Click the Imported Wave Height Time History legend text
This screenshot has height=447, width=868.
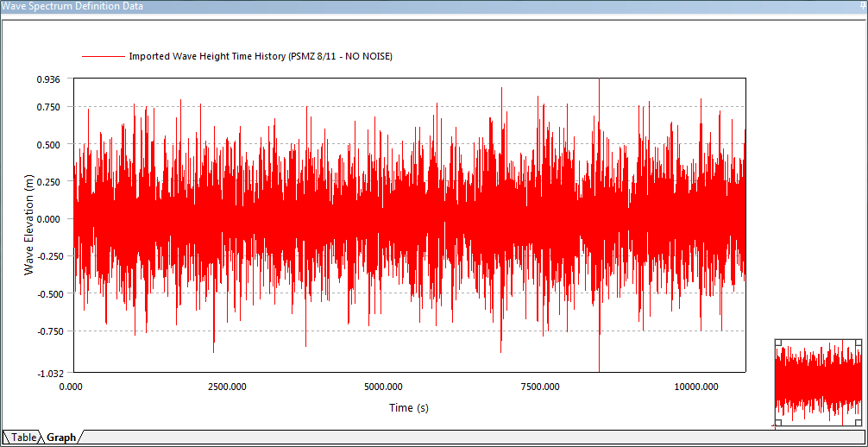(261, 56)
